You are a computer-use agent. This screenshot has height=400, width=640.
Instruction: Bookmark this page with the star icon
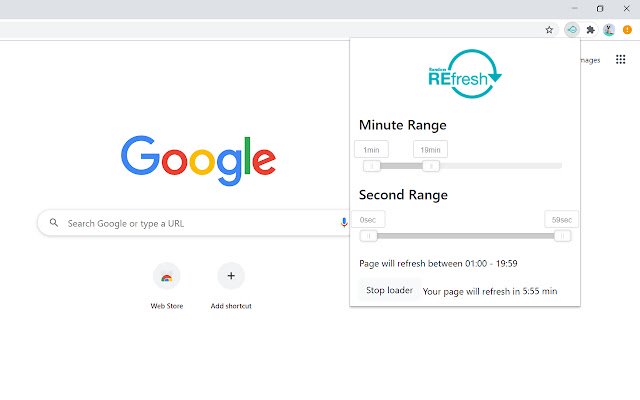(549, 30)
